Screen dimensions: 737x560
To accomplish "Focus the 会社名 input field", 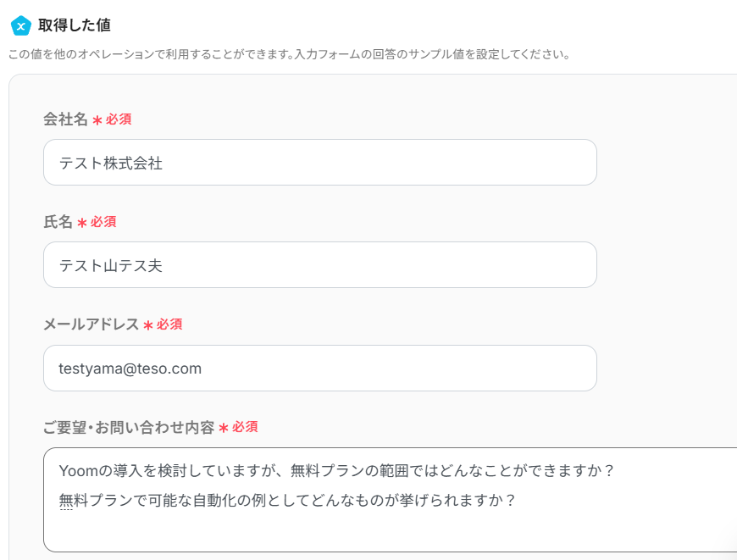I will (x=319, y=163).
